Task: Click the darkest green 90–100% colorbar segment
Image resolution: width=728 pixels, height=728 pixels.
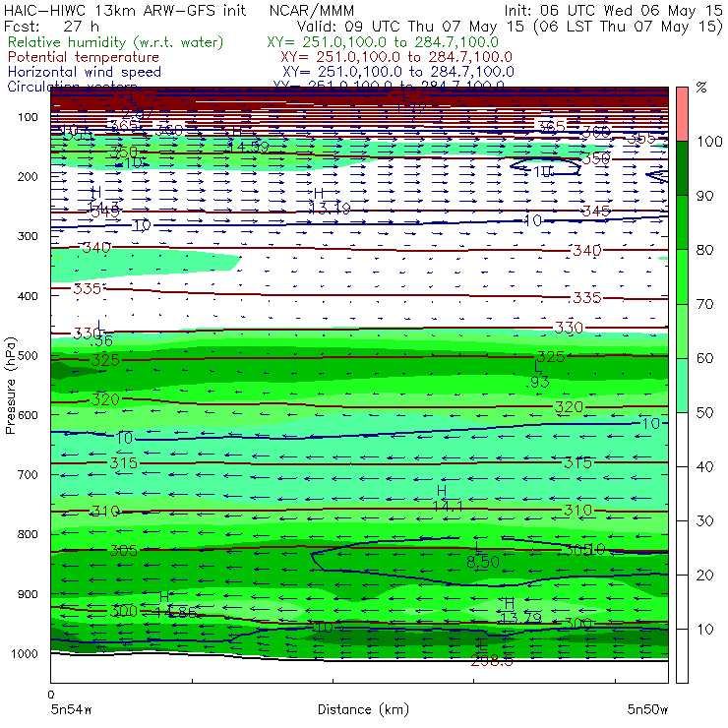Action: [x=682, y=168]
